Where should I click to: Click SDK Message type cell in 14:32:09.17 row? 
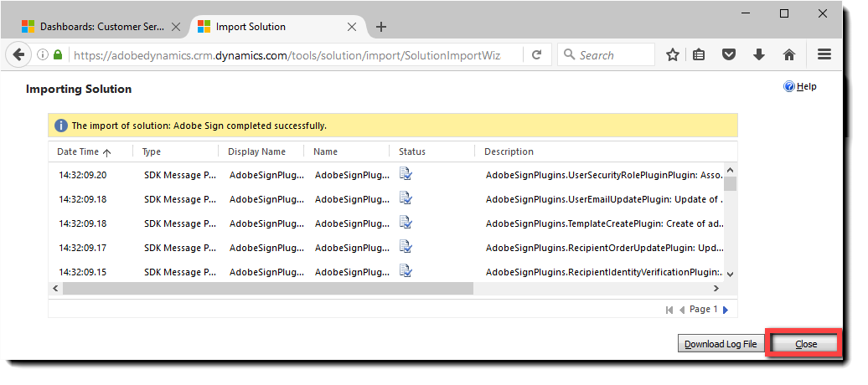click(180, 248)
